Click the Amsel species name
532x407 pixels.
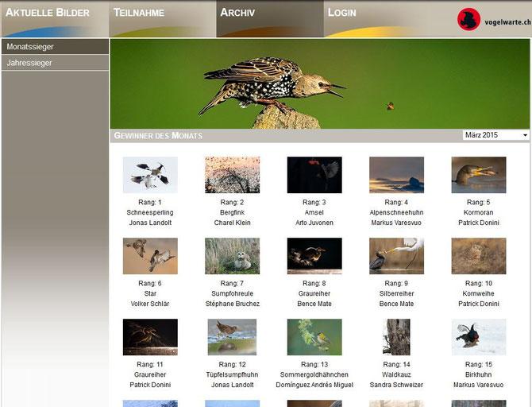point(314,212)
